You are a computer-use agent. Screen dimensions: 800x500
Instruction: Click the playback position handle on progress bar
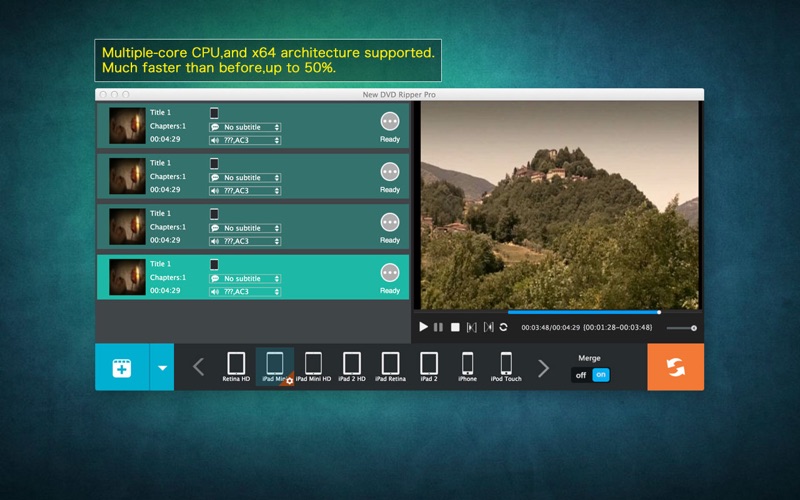pos(659,312)
